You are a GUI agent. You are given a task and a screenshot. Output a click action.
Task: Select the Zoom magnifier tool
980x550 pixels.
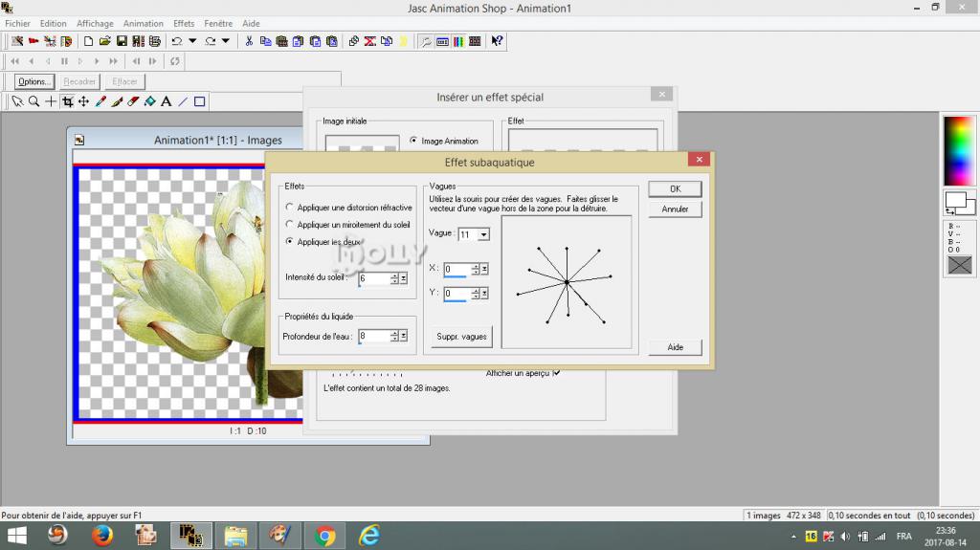33,101
